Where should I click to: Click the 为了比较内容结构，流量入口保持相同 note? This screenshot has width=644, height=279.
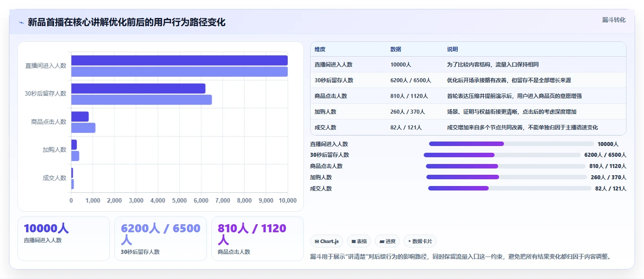click(493, 65)
